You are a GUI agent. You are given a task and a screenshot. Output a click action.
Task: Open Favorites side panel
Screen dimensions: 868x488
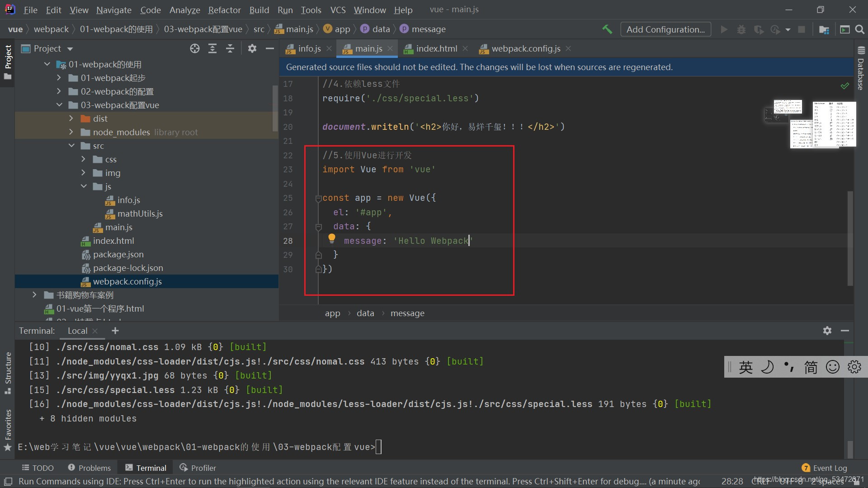coord(8,430)
